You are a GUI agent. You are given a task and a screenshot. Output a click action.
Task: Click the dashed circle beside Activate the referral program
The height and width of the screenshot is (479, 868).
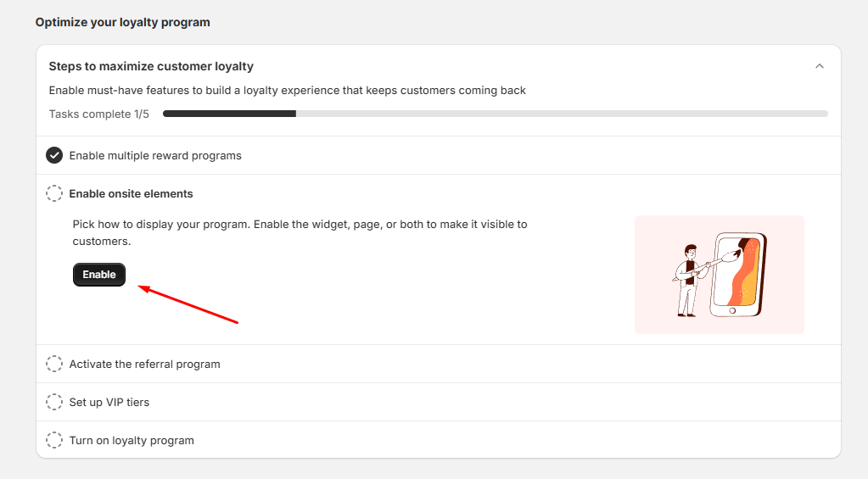[x=54, y=364]
